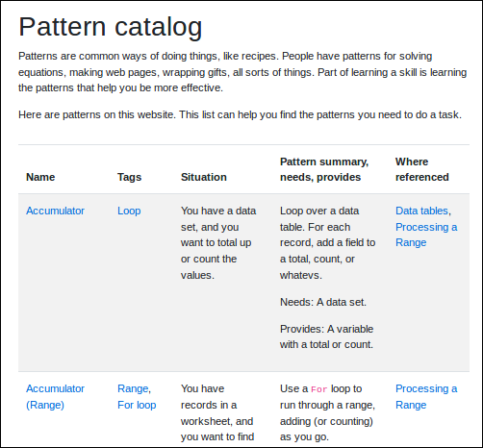
Task: Click the pink For code keyword
Action: click(319, 389)
